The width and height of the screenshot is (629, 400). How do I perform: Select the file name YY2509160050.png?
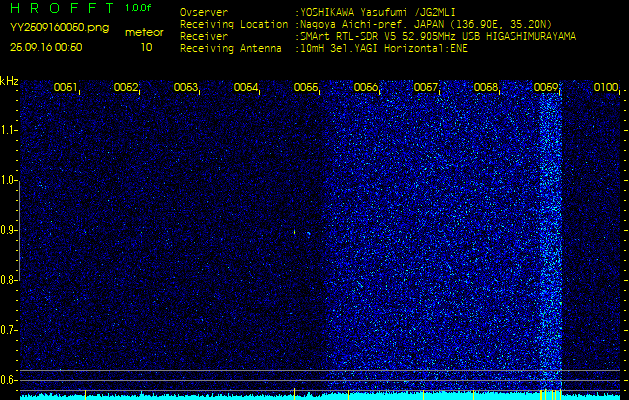(x=59, y=28)
